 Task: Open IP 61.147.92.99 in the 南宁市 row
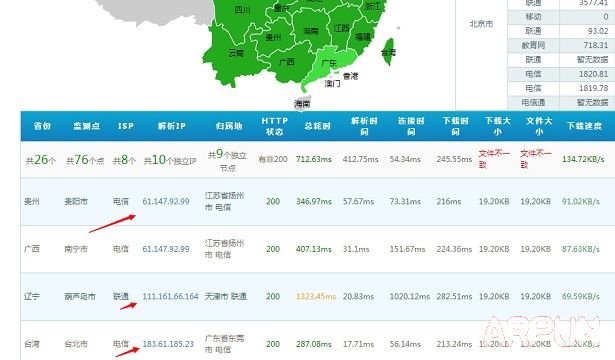(166, 249)
